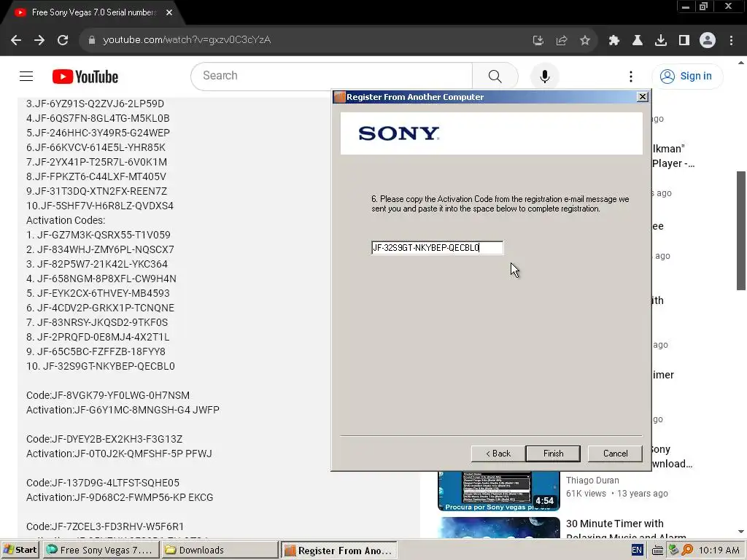Click serial line 10.JF-5SHF7V-H6R8LZ-QVDXS4
Image resolution: width=747 pixels, height=560 pixels.
point(99,206)
